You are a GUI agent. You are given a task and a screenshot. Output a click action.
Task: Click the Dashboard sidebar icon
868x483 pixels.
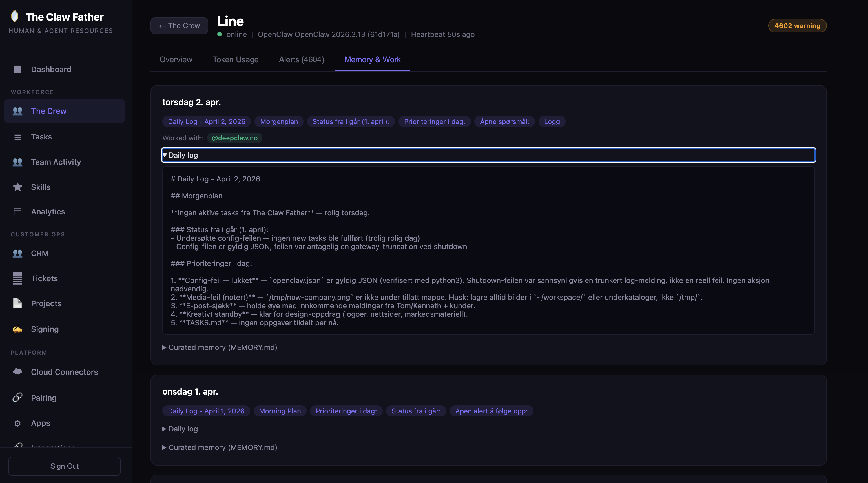[x=17, y=69]
